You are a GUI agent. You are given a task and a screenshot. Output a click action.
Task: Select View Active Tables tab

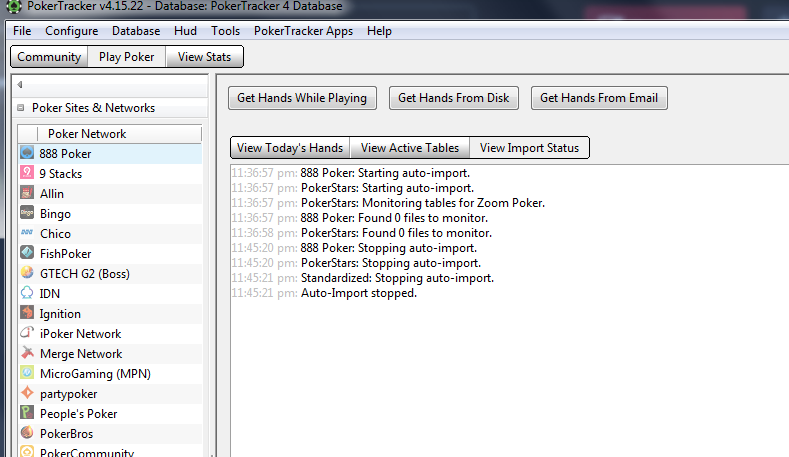click(x=410, y=148)
